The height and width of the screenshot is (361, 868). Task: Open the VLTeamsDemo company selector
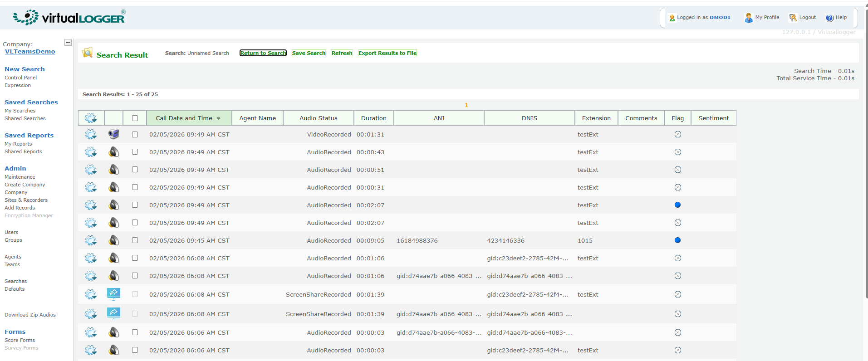click(30, 52)
